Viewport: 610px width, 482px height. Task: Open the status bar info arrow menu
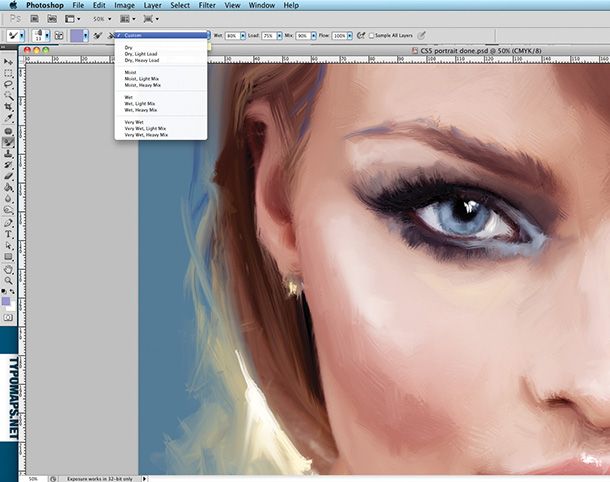click(x=144, y=479)
